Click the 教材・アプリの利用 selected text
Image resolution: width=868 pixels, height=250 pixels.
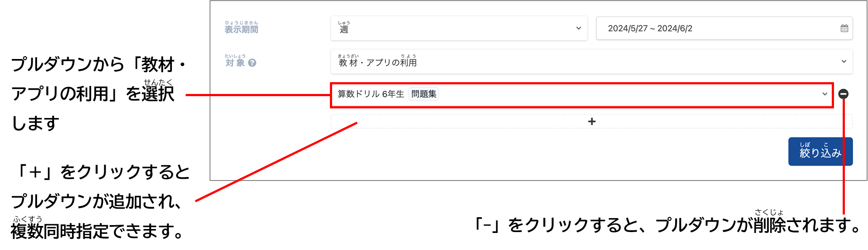(x=377, y=62)
